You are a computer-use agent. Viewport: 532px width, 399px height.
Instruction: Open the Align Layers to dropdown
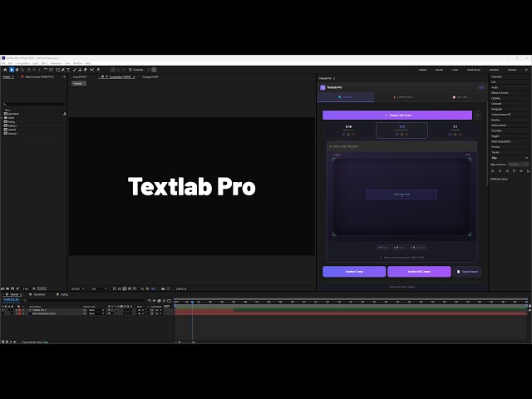tap(519, 165)
